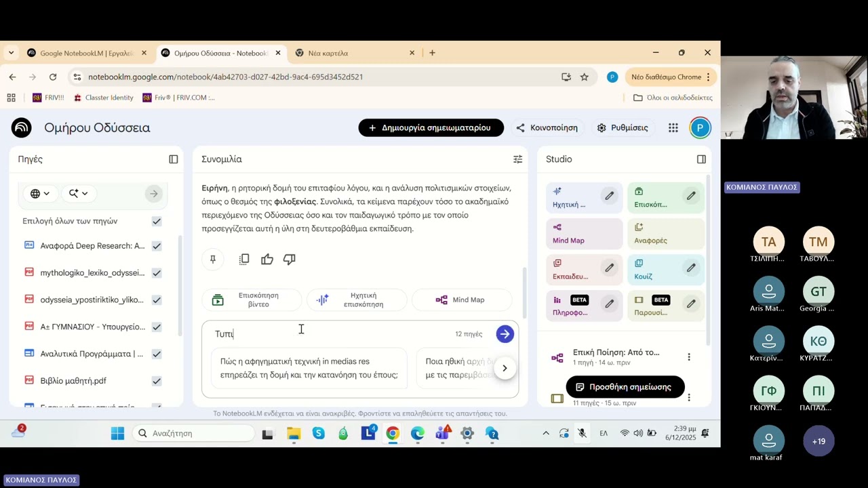Open new browser tab

[x=432, y=53]
